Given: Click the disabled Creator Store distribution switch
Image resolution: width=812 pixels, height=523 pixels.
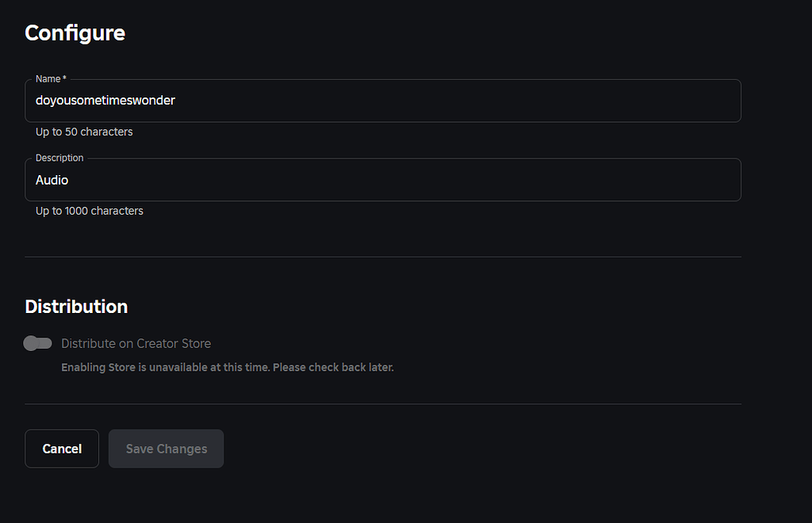Looking at the screenshot, I should click(x=37, y=343).
